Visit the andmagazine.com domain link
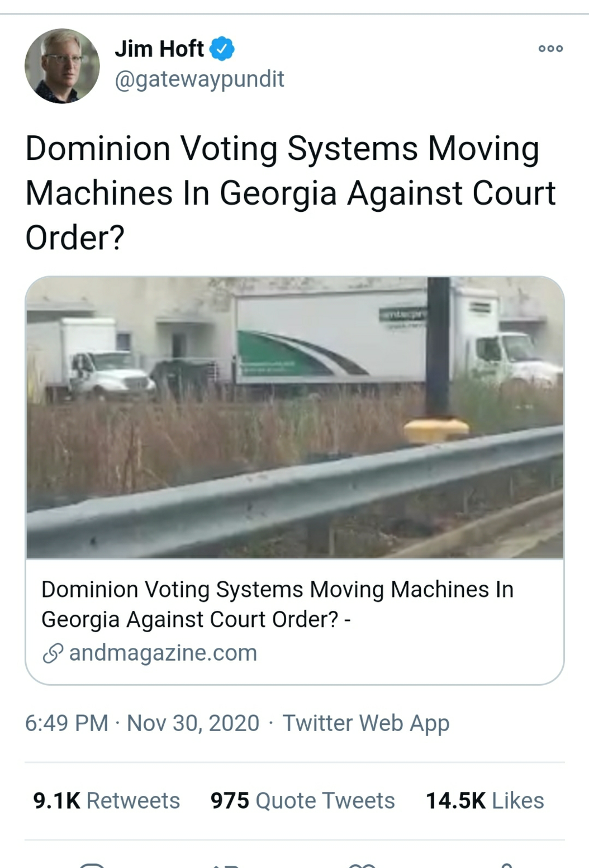The height and width of the screenshot is (868, 589). tap(163, 653)
